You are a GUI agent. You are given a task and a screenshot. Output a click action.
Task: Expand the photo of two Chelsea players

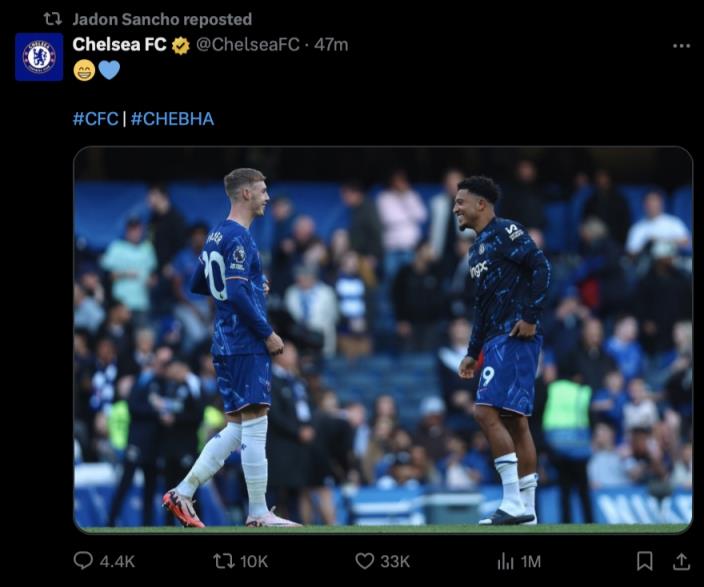(x=382, y=340)
